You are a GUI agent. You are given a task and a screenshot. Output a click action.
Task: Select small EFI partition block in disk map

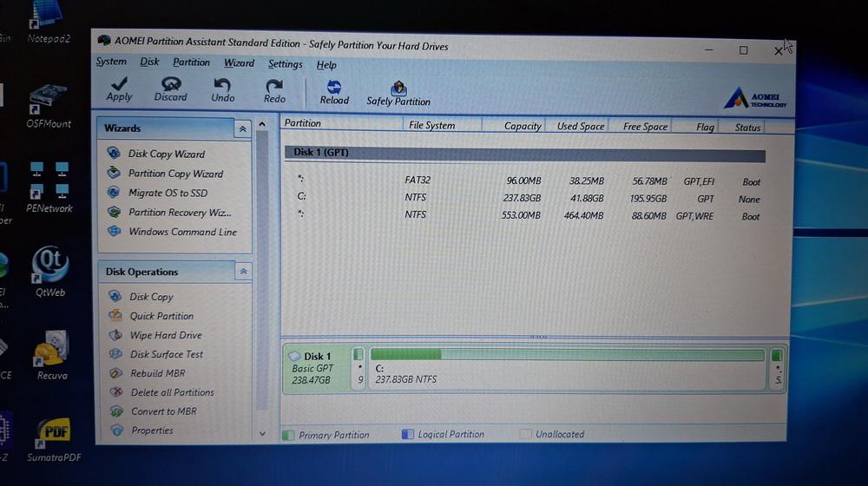(x=358, y=367)
